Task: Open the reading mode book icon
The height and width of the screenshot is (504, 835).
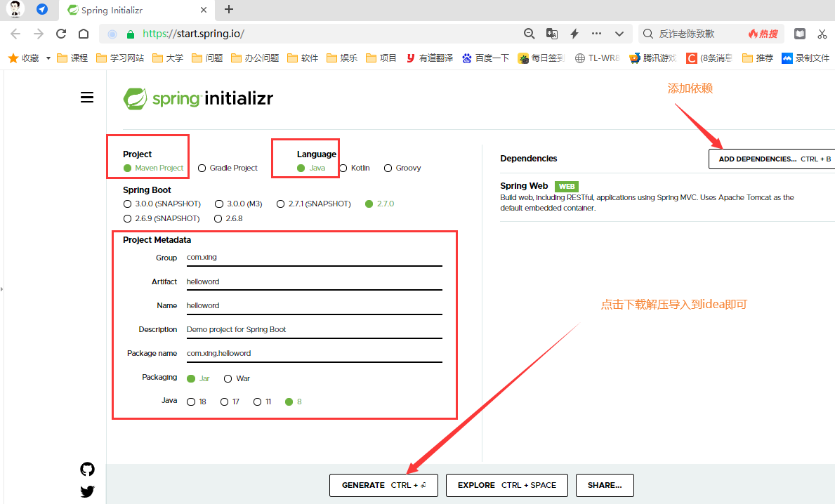Action: (800, 34)
